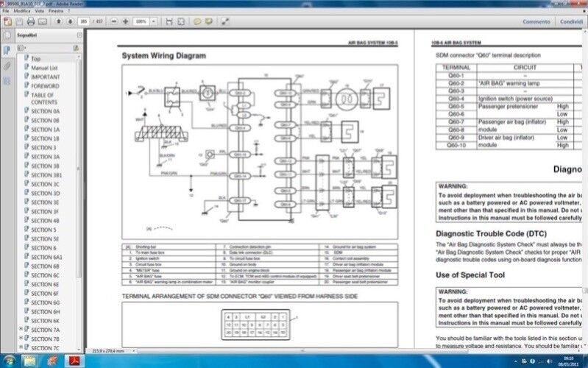Expand the SECTION 7B bookmark
The height and width of the screenshot is (368, 588).
[21, 339]
